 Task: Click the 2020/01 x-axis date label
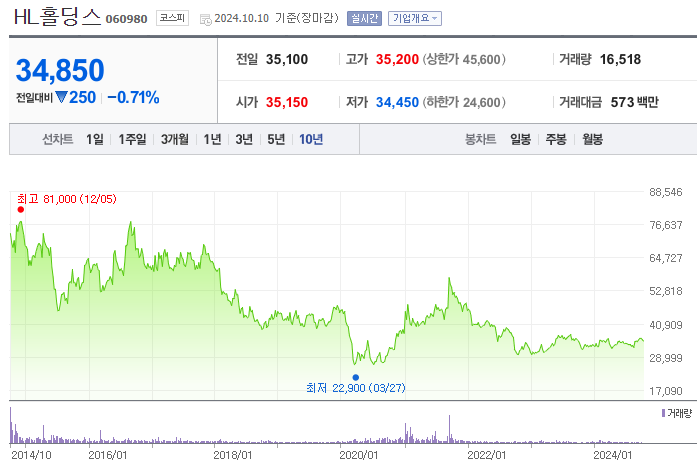pos(358,455)
